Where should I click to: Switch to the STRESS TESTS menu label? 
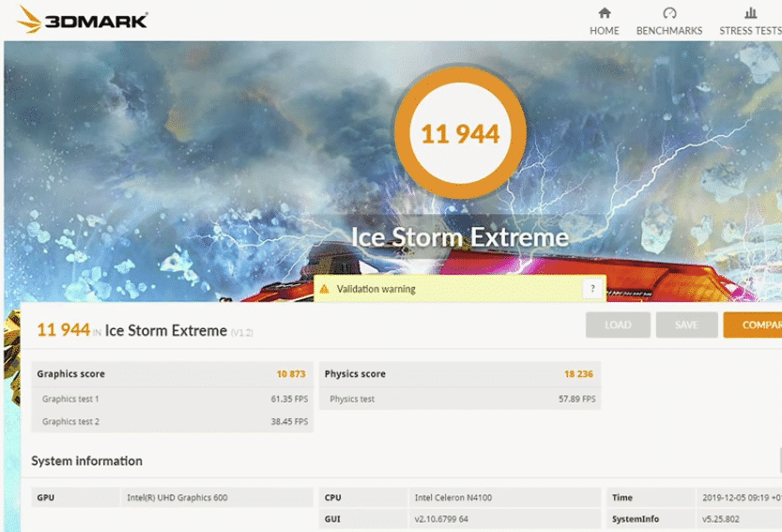coord(750,31)
